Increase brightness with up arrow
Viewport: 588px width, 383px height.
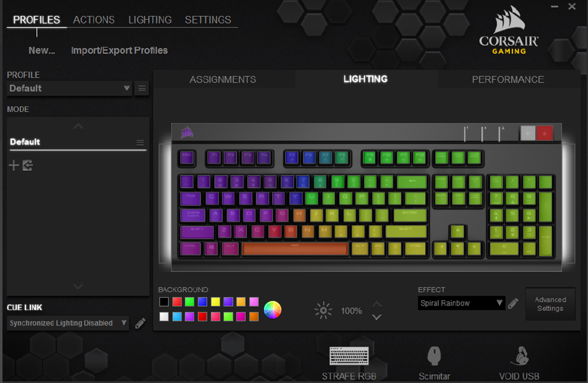[377, 304]
